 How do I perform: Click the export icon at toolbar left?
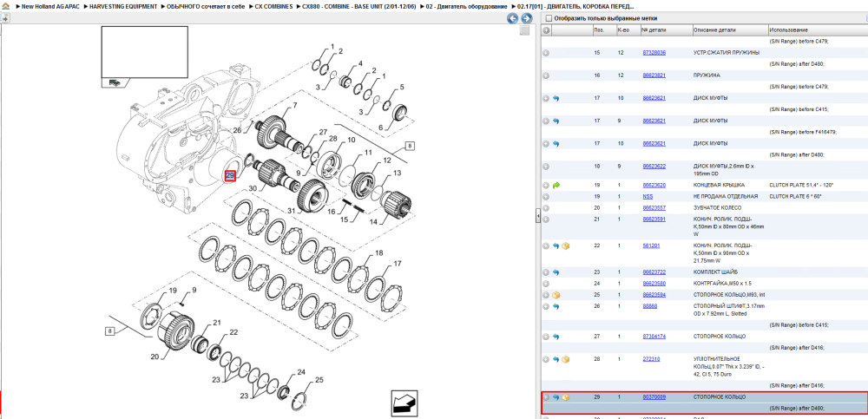[5, 17]
